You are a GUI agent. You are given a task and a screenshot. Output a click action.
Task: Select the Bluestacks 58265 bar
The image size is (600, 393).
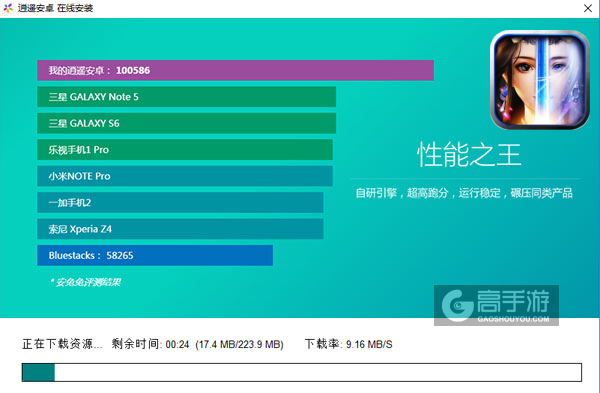[x=155, y=255]
